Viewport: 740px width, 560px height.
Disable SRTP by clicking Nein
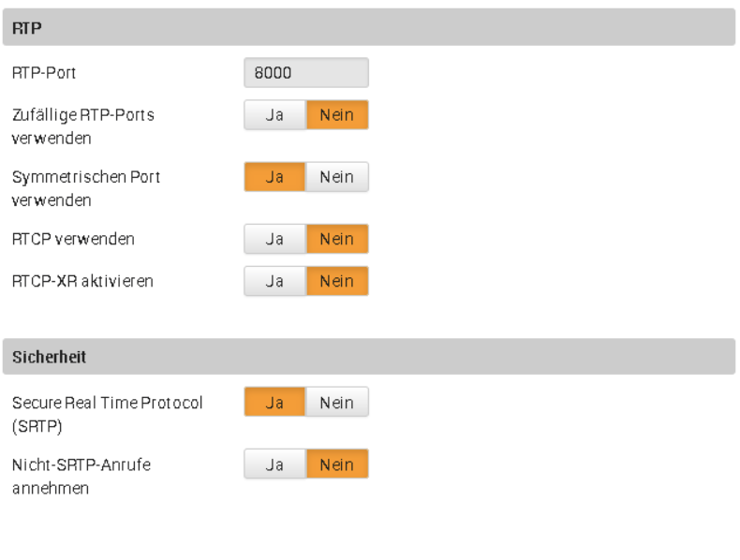(x=336, y=403)
